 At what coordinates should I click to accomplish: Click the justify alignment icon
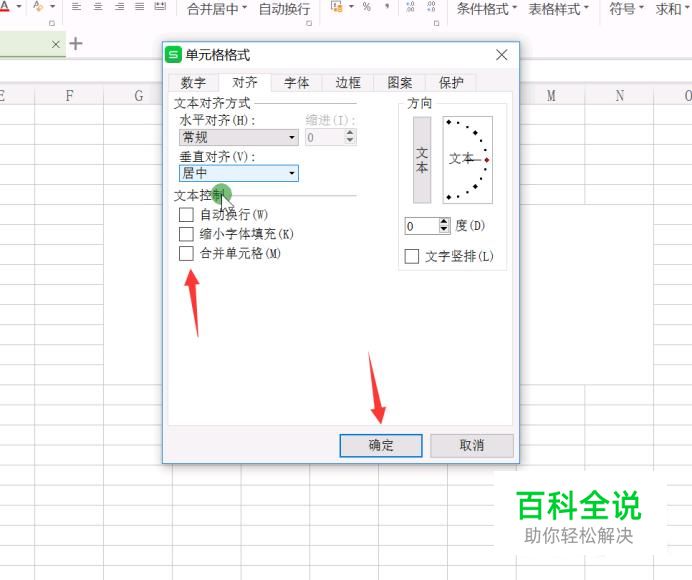click(x=139, y=7)
